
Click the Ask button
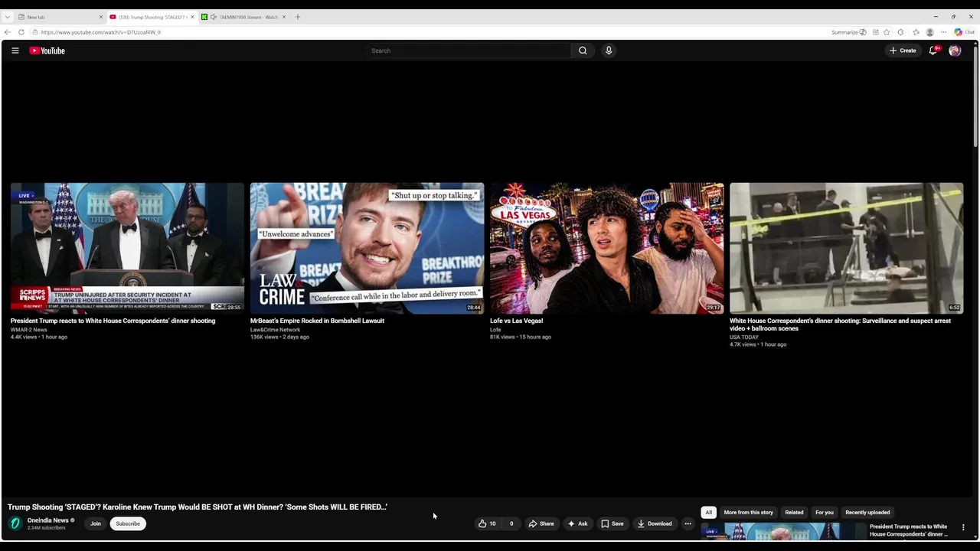pos(577,523)
